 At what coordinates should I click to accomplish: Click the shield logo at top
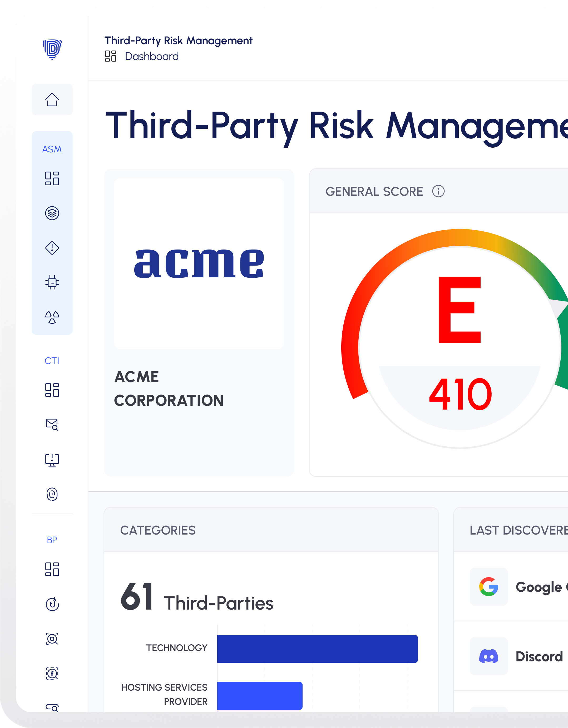(x=52, y=49)
